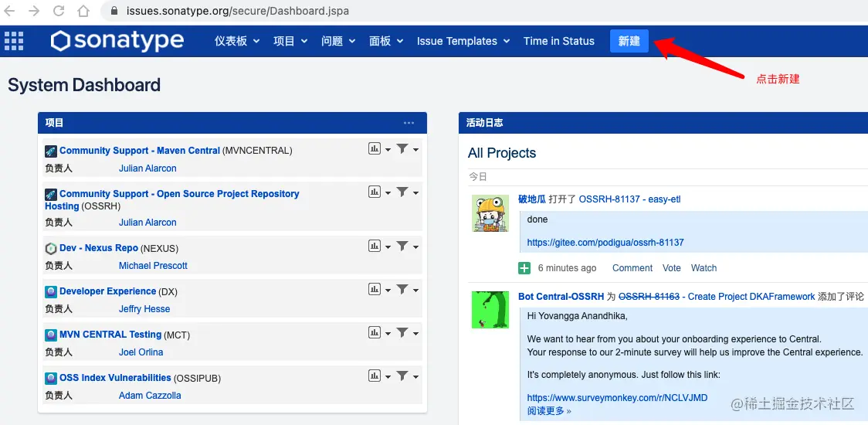
Task: Click the Maven Central project rocket avatar
Action: [51, 151]
